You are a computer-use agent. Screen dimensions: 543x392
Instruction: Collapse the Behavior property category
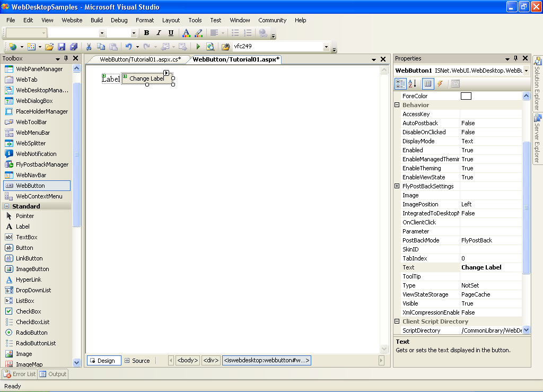[x=397, y=105]
